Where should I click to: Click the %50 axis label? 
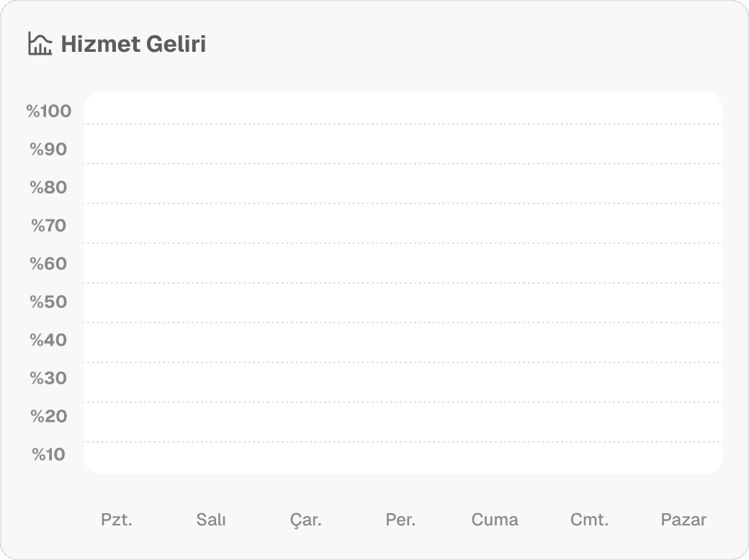pyautogui.click(x=48, y=302)
